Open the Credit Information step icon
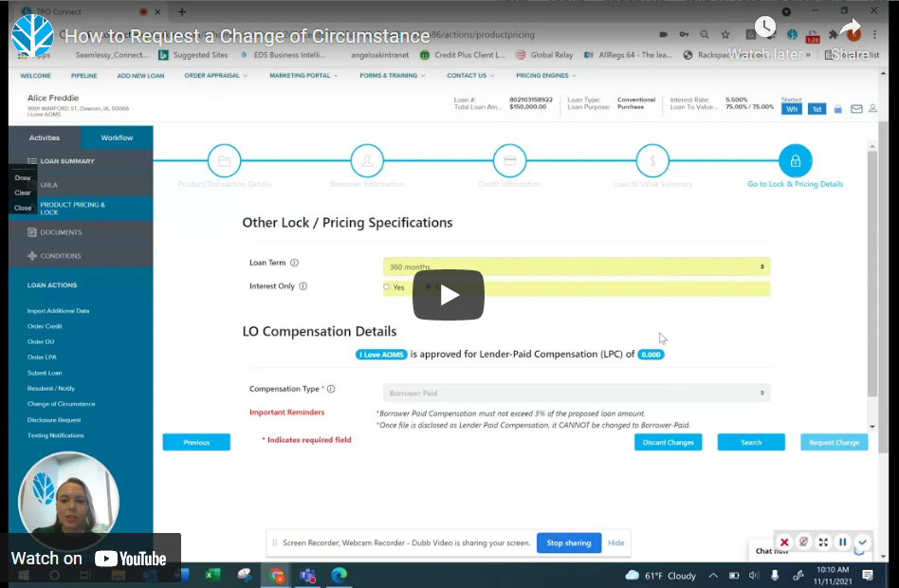899x588 pixels. 509,161
